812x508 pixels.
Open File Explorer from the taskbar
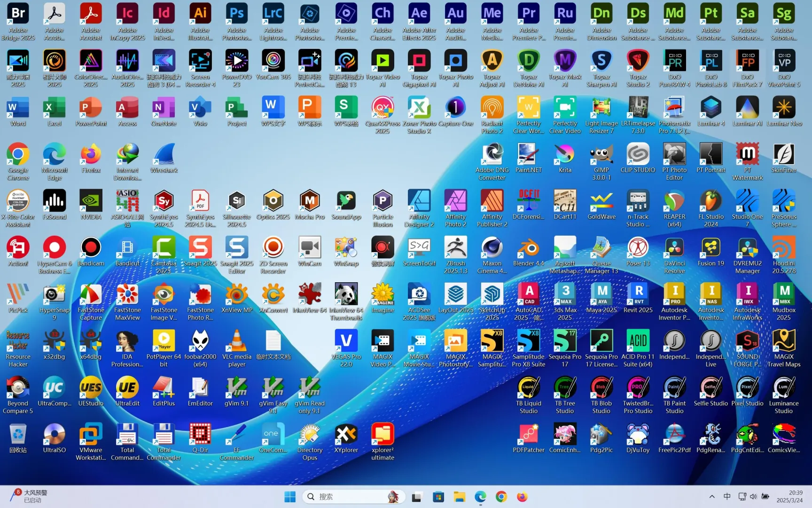pos(459,497)
